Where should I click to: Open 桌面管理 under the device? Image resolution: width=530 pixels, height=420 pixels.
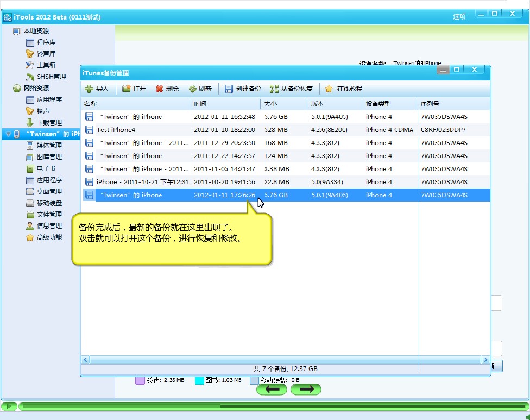[x=49, y=191]
